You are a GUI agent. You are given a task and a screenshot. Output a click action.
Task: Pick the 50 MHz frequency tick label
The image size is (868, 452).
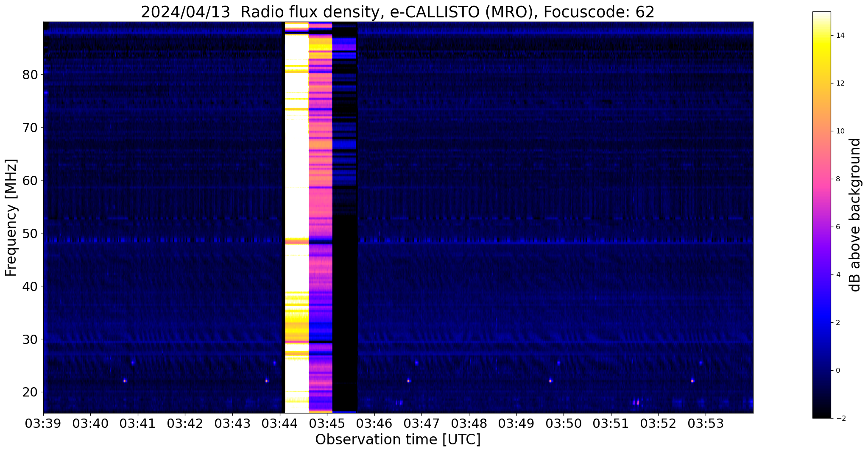click(30, 233)
